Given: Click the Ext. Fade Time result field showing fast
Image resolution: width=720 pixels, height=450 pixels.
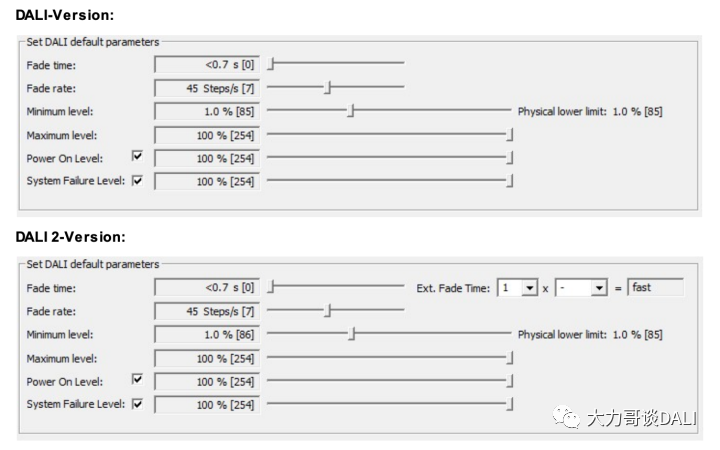Looking at the screenshot, I should [x=655, y=288].
